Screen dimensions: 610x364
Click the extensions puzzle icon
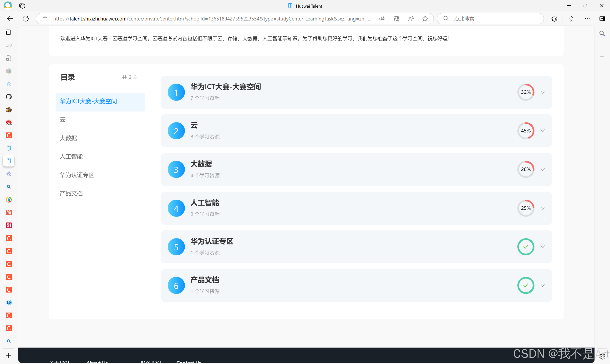(x=554, y=19)
